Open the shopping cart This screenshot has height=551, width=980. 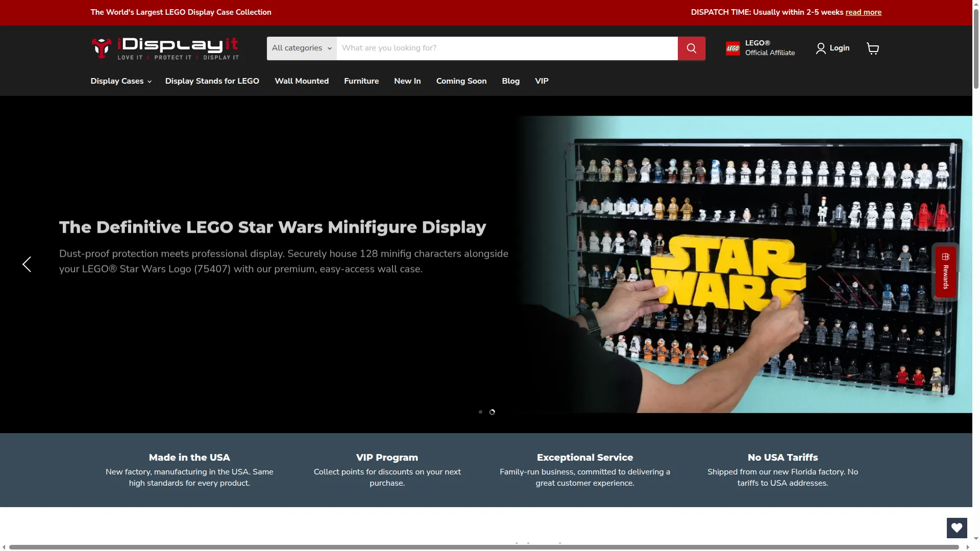873,48
